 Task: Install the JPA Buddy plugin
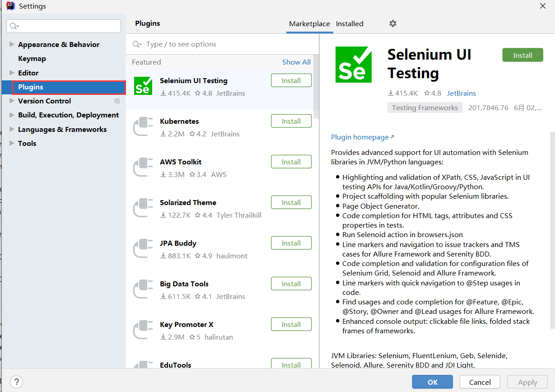click(x=291, y=243)
